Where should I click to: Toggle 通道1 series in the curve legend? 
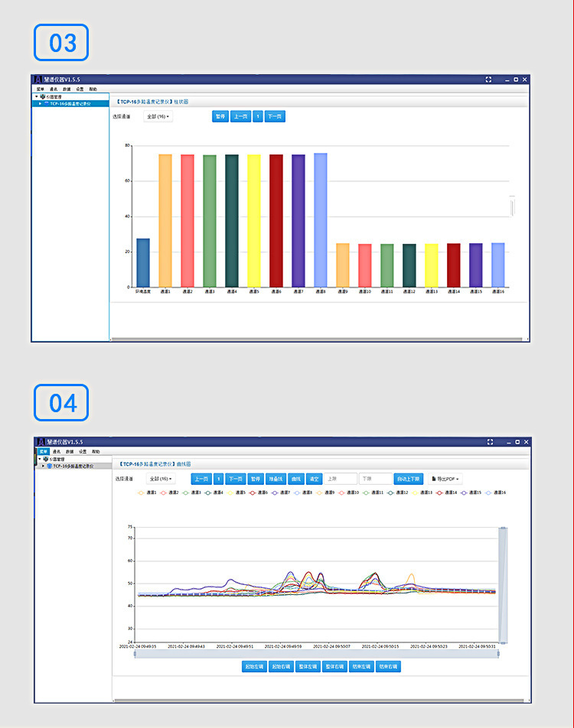click(x=147, y=492)
